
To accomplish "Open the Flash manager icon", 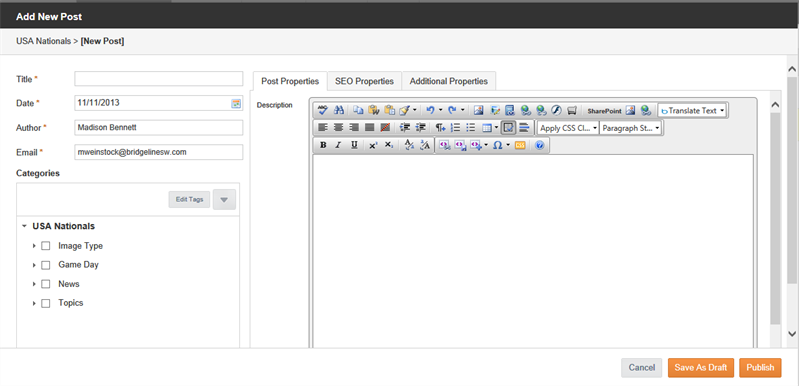I will point(556,110).
